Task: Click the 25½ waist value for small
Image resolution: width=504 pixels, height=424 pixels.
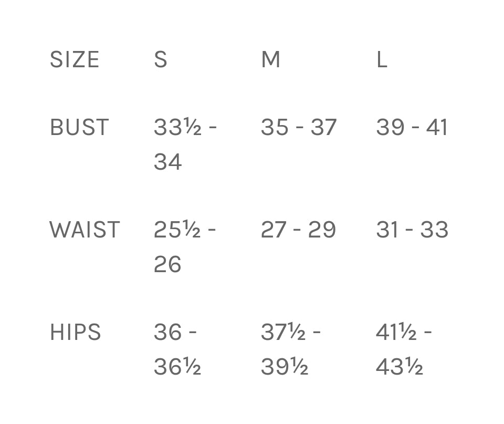Action: pos(177,230)
